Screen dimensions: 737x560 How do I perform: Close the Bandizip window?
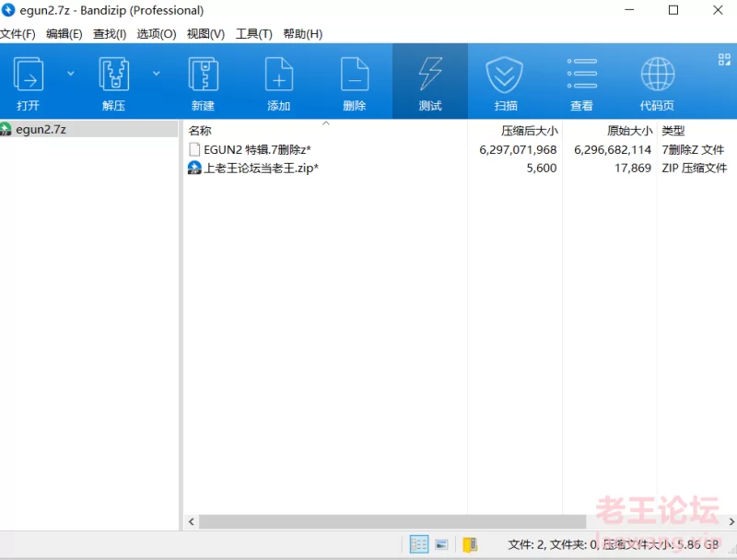[718, 10]
